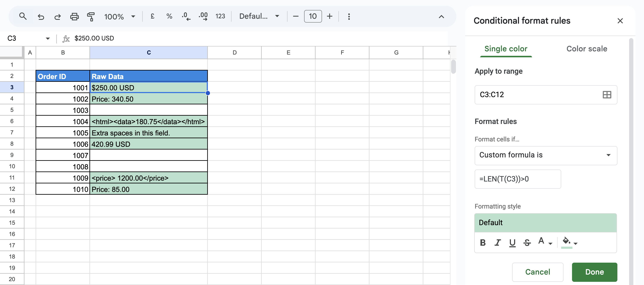Expand the 'Custom formula is' condition dropdown
Image resolution: width=644 pixels, height=285 pixels.
pyautogui.click(x=546, y=155)
